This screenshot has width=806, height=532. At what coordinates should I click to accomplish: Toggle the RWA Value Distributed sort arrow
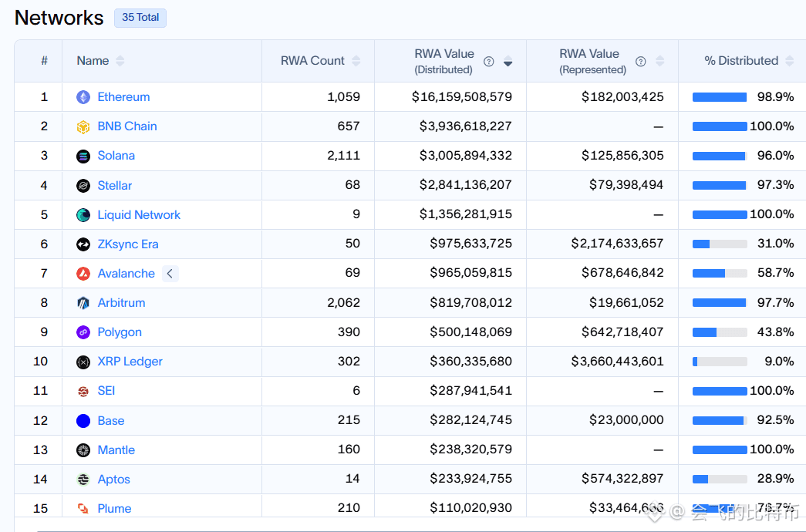coord(508,61)
